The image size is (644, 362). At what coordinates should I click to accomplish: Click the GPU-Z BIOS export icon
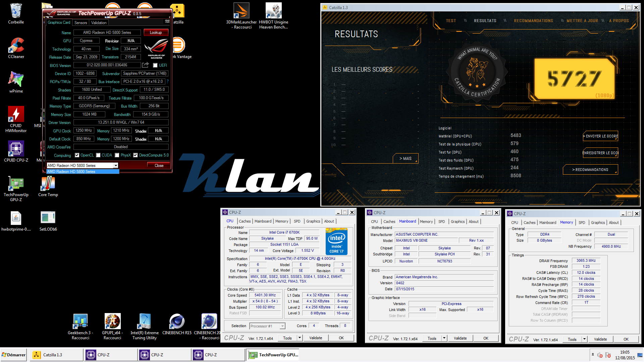145,65
